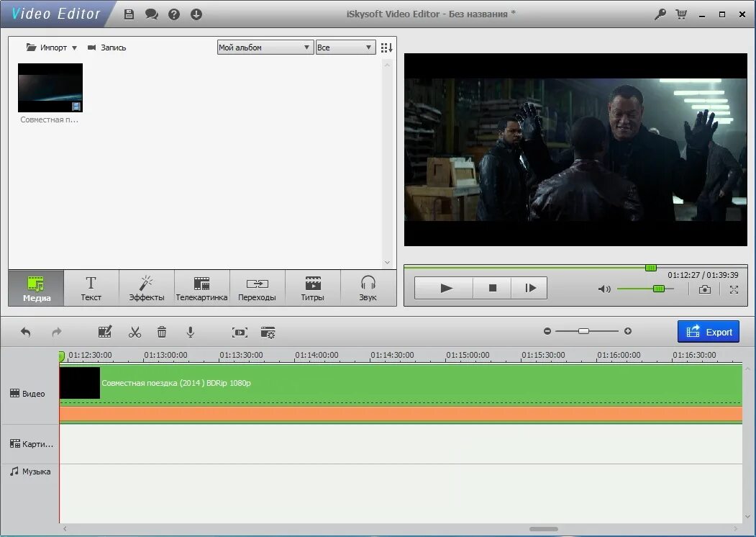Open the Запись option
Viewport: 756px width, 537px height.
click(108, 47)
